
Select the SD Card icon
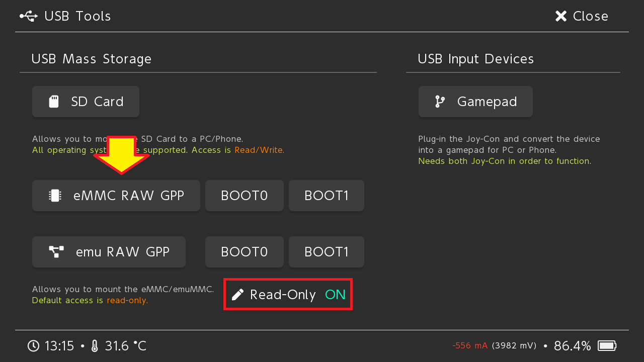(54, 101)
